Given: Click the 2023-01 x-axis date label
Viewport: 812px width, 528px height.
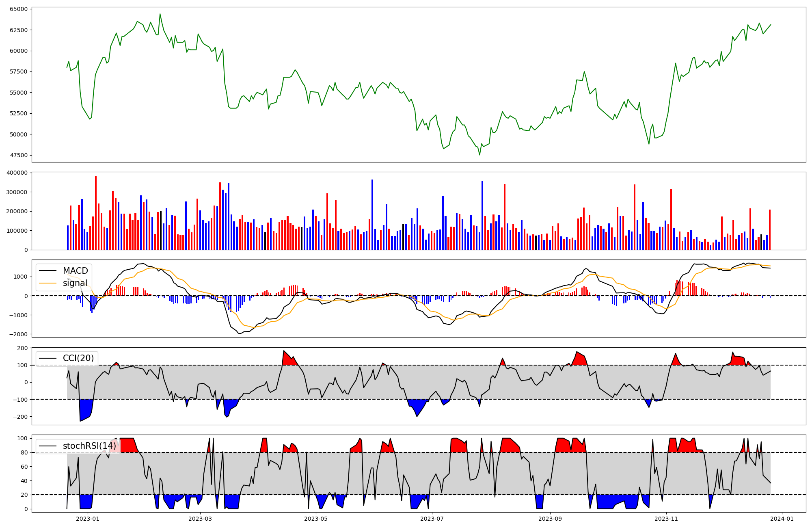Looking at the screenshot, I should [88, 519].
